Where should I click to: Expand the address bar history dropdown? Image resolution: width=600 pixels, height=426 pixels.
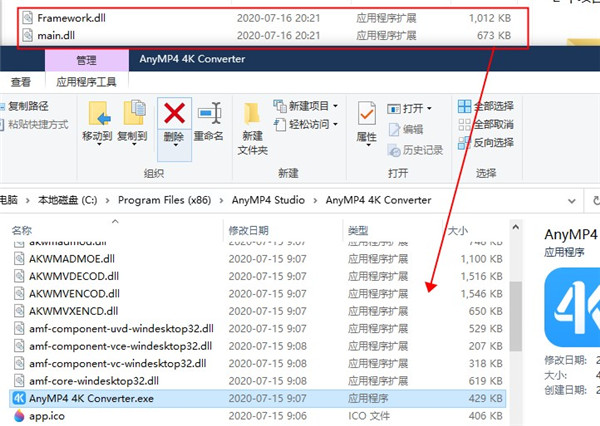(x=572, y=201)
